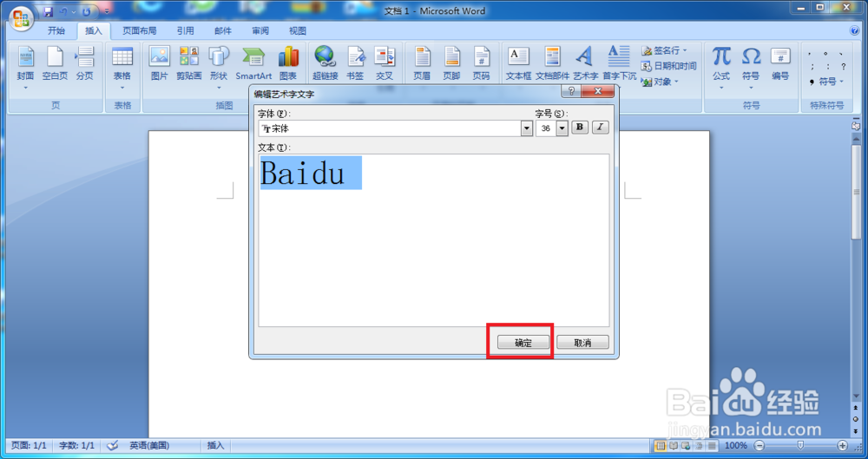Click the undo quick access icon

(63, 11)
